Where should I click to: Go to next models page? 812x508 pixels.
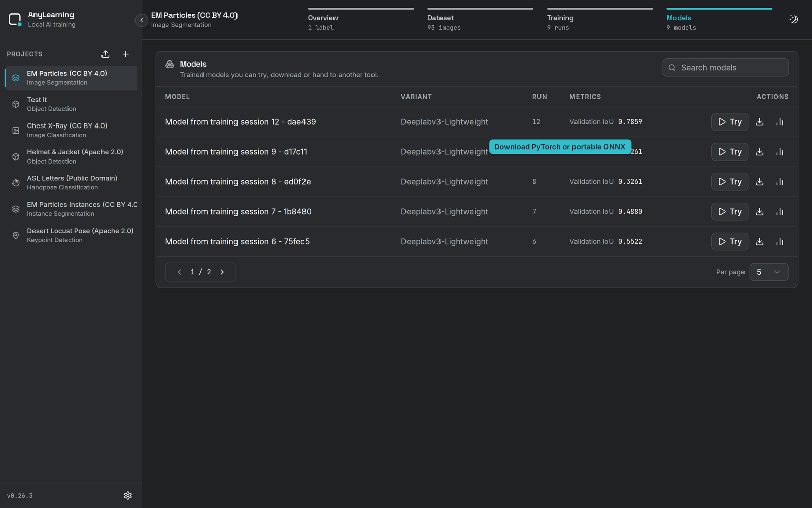pyautogui.click(x=222, y=272)
